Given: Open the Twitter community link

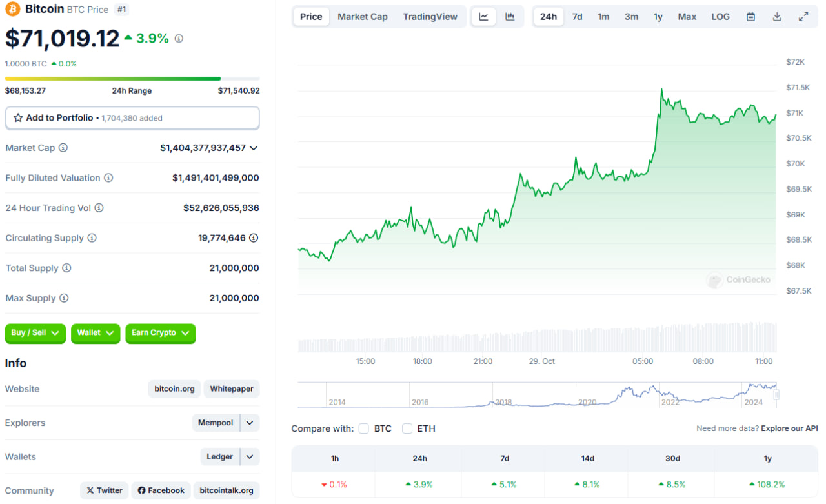Looking at the screenshot, I should pyautogui.click(x=105, y=490).
